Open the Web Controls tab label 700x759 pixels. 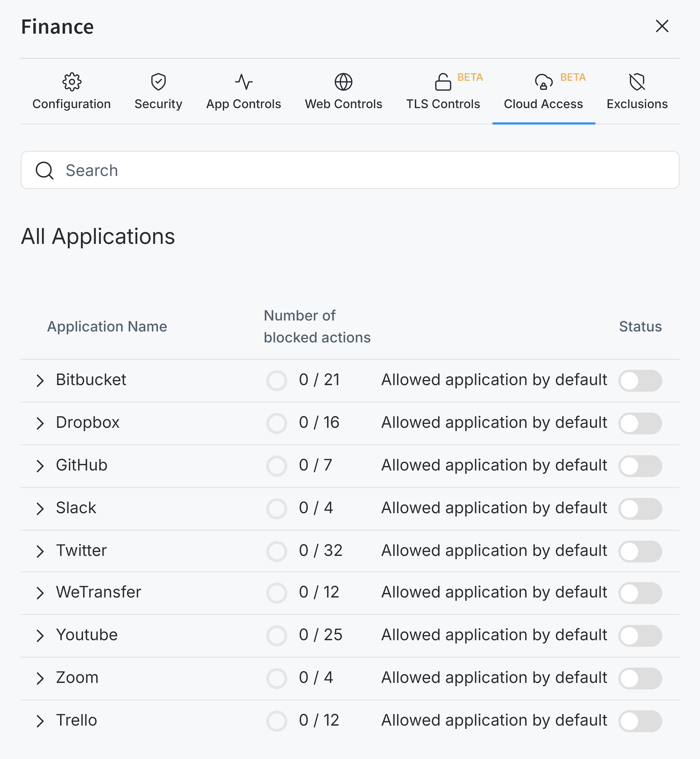[x=344, y=104]
